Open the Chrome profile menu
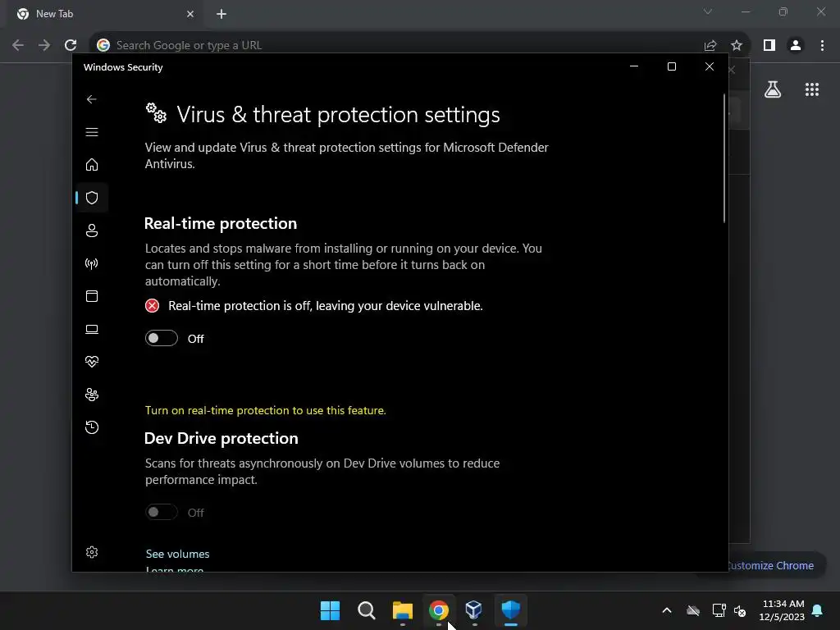This screenshot has width=840, height=630. point(796,46)
